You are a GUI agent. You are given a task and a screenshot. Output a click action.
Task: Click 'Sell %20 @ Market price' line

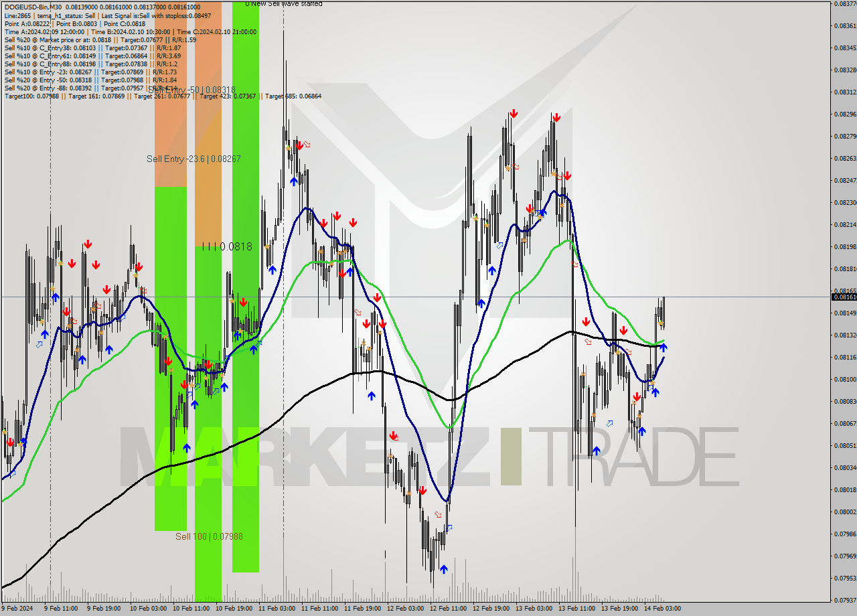coord(100,40)
